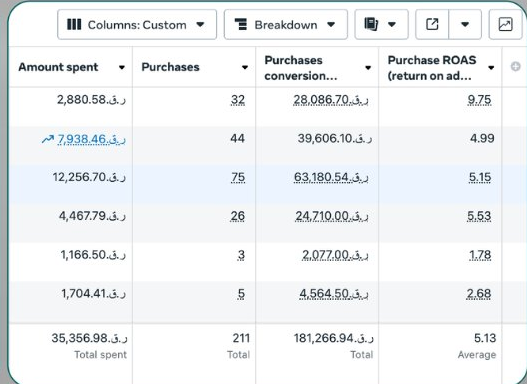Viewport: 527px width, 384px height.
Task: Click the conversion value 39,606.10
Action: [x=335, y=138]
